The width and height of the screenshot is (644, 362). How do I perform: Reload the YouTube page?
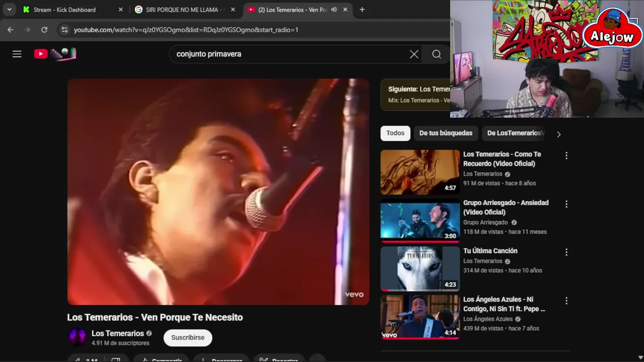pyautogui.click(x=44, y=30)
